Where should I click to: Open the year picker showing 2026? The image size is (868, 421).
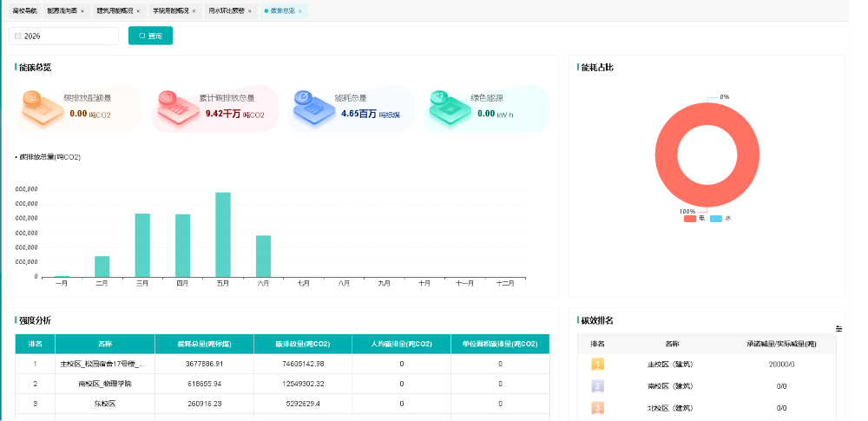tap(63, 36)
